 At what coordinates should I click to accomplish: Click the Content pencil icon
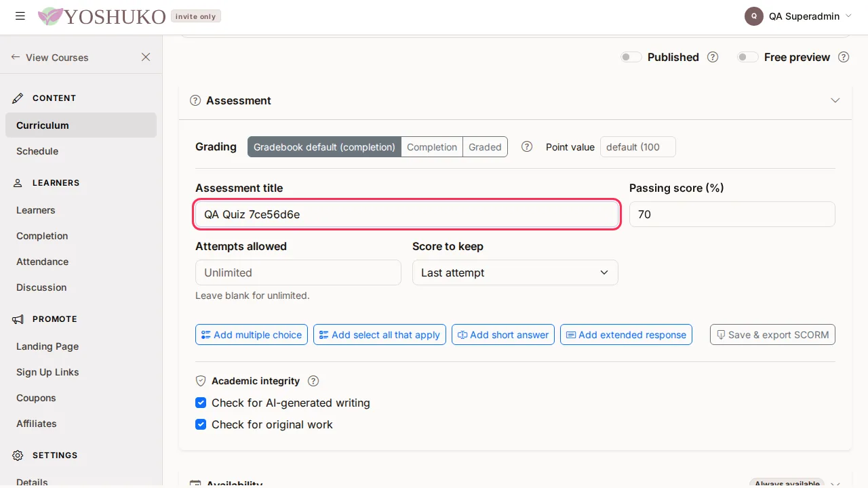click(x=18, y=98)
